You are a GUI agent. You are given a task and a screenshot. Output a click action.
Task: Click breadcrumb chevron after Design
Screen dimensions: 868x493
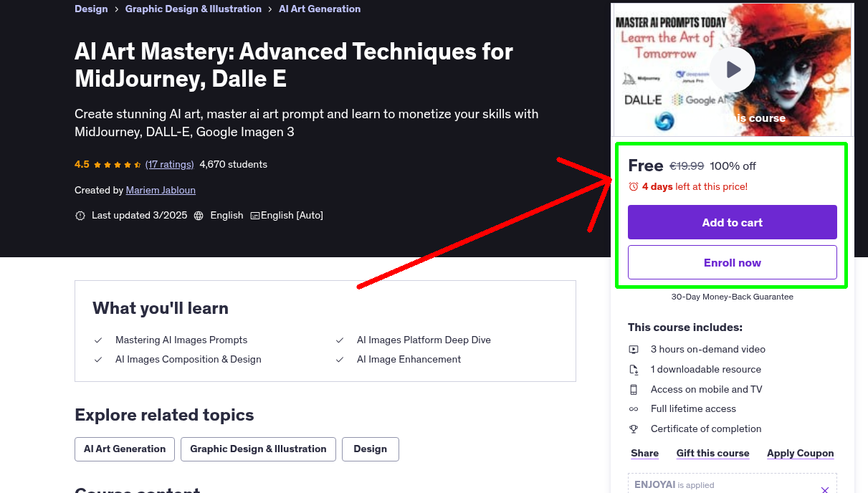(x=117, y=9)
